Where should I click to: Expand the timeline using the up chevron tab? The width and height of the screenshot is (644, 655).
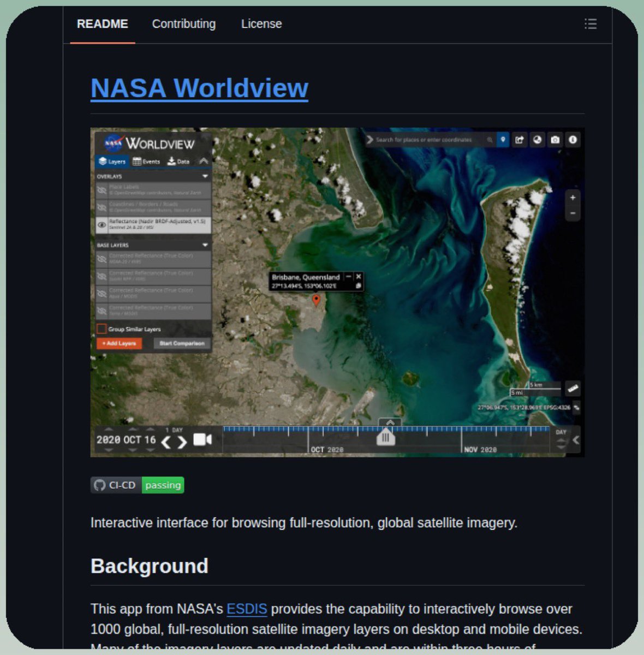click(x=389, y=422)
